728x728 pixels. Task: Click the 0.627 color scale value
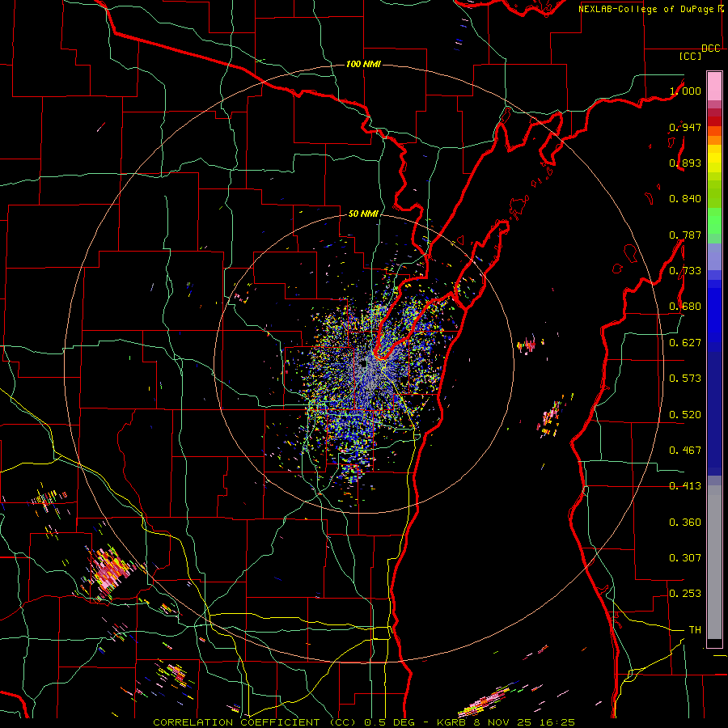point(685,343)
